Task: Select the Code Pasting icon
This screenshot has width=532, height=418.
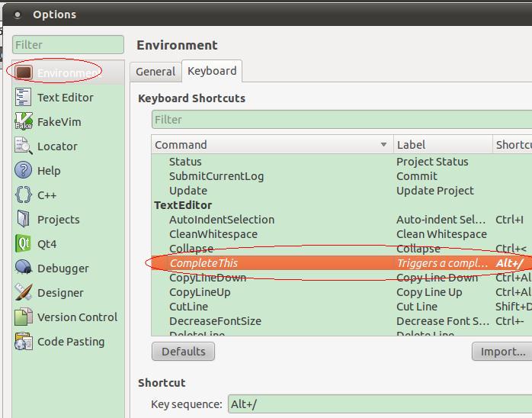Action: click(24, 341)
